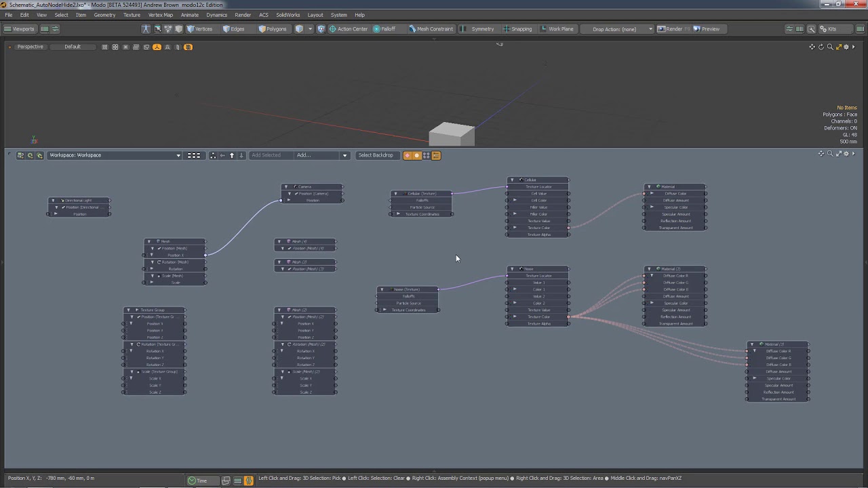Click the 3D viewport zoom magnifier icon

click(829, 47)
